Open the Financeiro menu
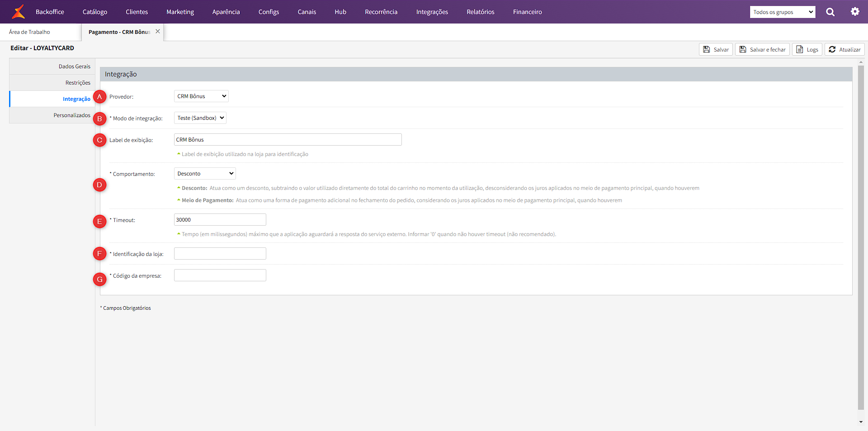This screenshot has width=868, height=431. [528, 12]
